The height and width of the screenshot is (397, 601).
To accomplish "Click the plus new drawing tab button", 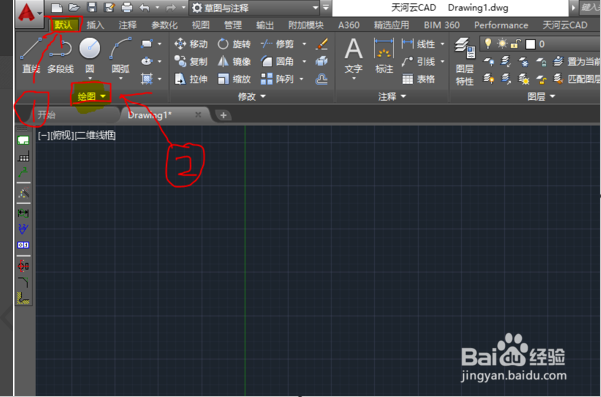I will (223, 115).
